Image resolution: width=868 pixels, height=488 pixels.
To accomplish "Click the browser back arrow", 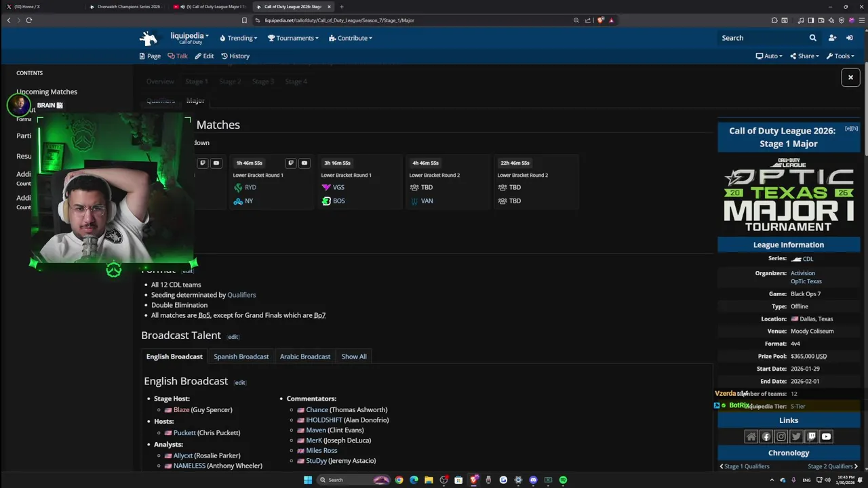I will tap(9, 20).
